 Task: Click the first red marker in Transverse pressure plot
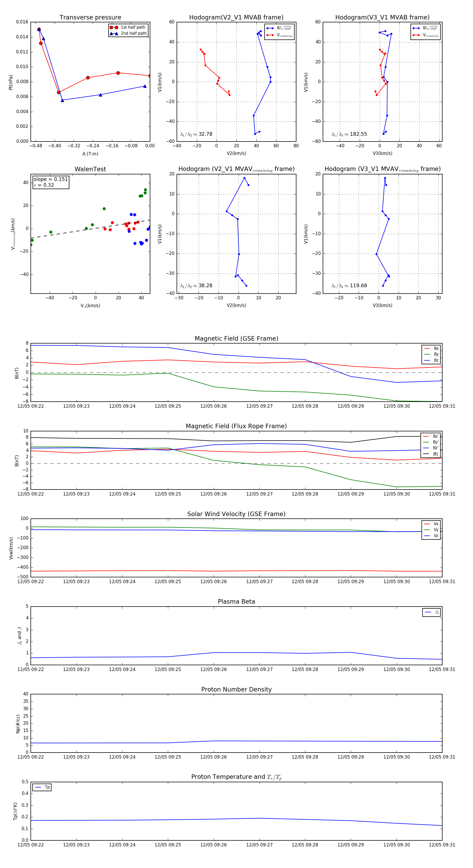point(39,30)
